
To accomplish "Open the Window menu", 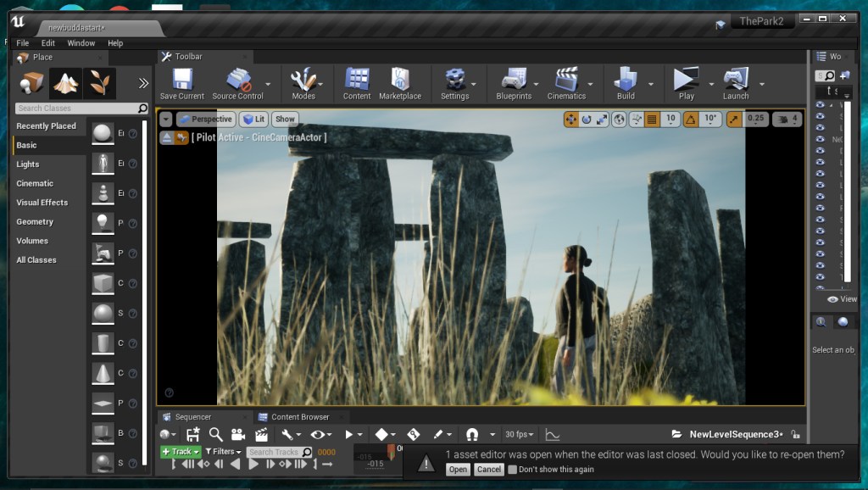I will (x=81, y=43).
